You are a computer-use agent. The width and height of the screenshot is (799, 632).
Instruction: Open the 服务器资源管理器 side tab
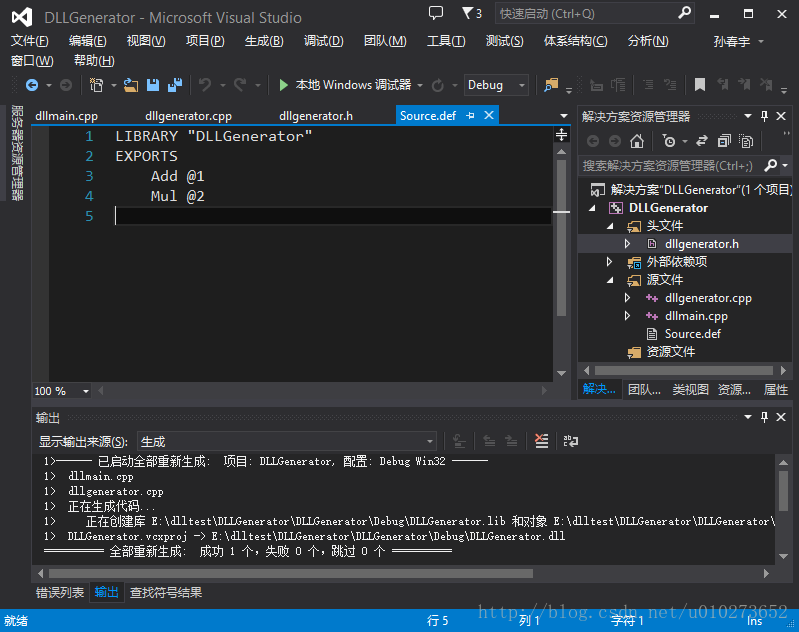pyautogui.click(x=17, y=152)
